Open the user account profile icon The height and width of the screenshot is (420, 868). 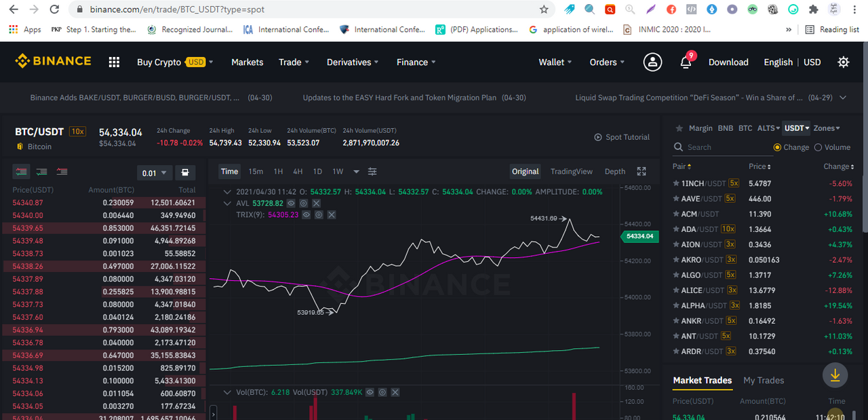click(652, 62)
